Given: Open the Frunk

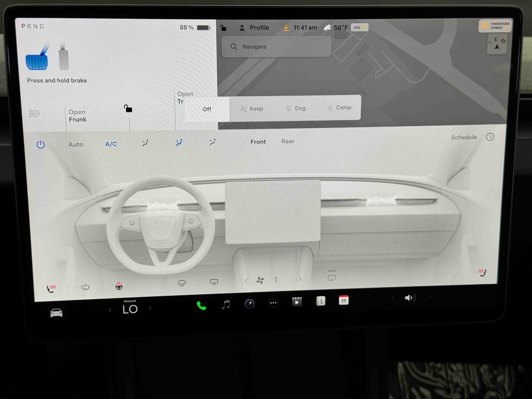Looking at the screenshot, I should pyautogui.click(x=77, y=116).
